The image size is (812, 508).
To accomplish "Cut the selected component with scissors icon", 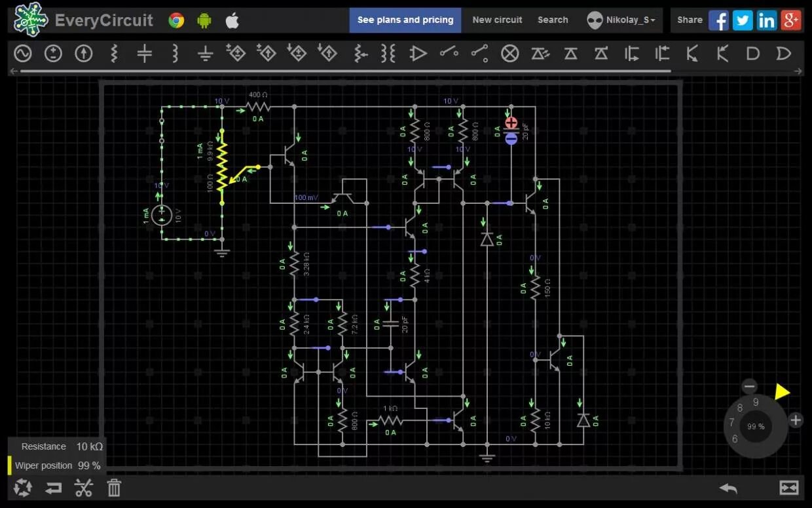I will point(83,488).
